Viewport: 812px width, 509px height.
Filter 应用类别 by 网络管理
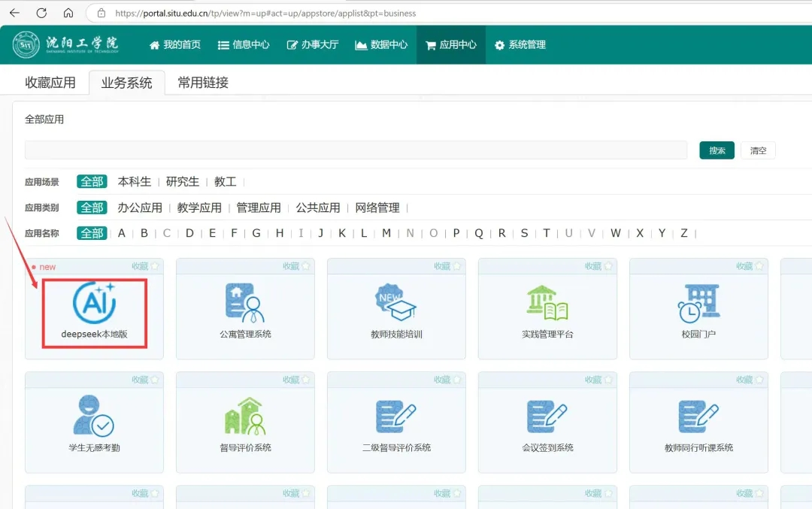[377, 208]
